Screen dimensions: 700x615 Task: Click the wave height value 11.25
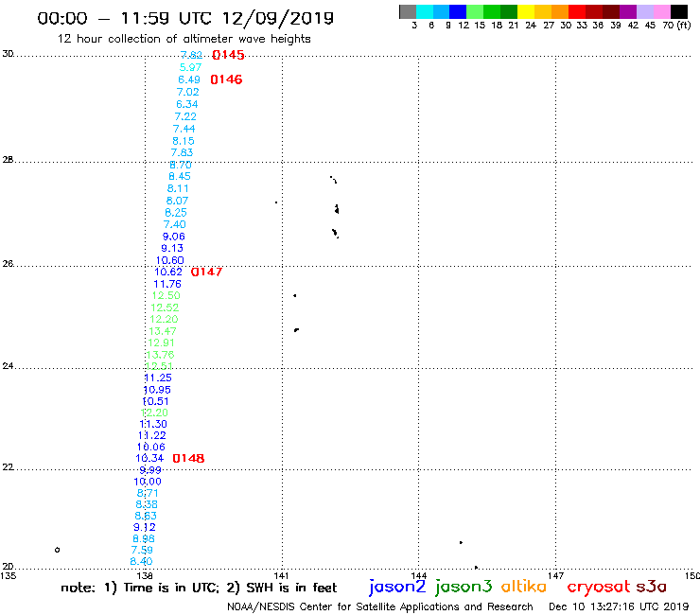click(158, 378)
